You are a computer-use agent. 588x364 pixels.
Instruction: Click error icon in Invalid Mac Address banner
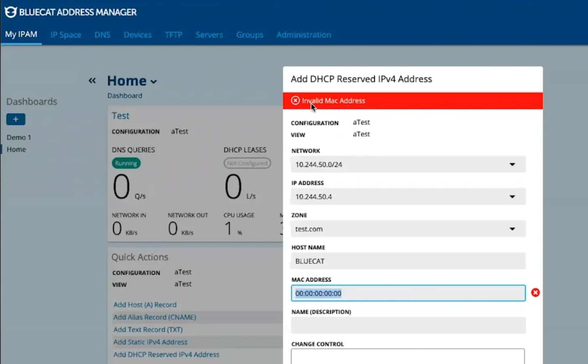pos(295,100)
